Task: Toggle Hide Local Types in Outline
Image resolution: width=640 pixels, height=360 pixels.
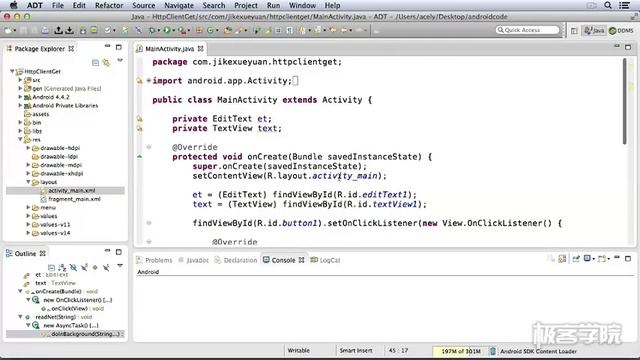Action: pyautogui.click(x=106, y=267)
